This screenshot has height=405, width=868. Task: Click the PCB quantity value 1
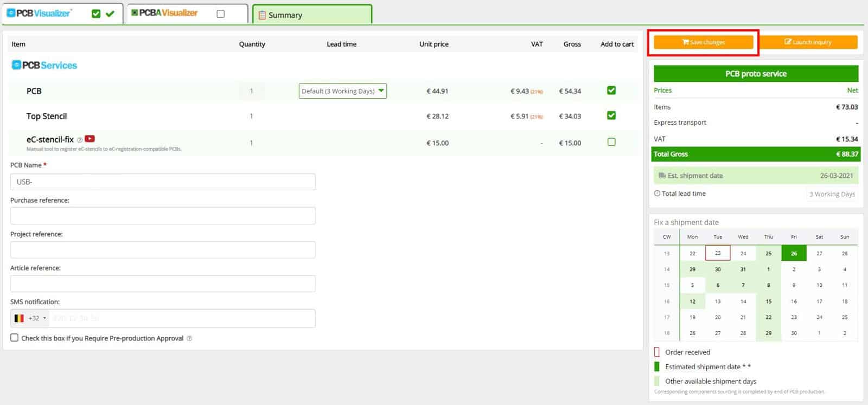(x=251, y=91)
